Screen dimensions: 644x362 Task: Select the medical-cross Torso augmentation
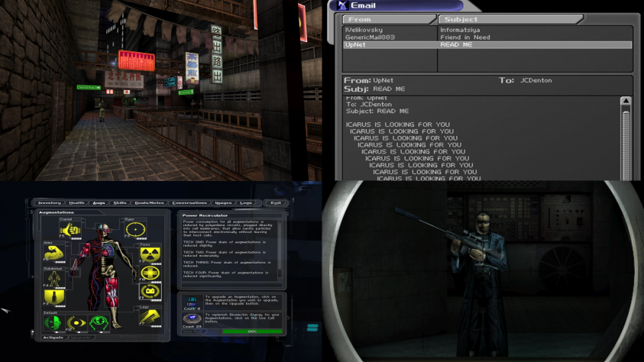(x=150, y=273)
